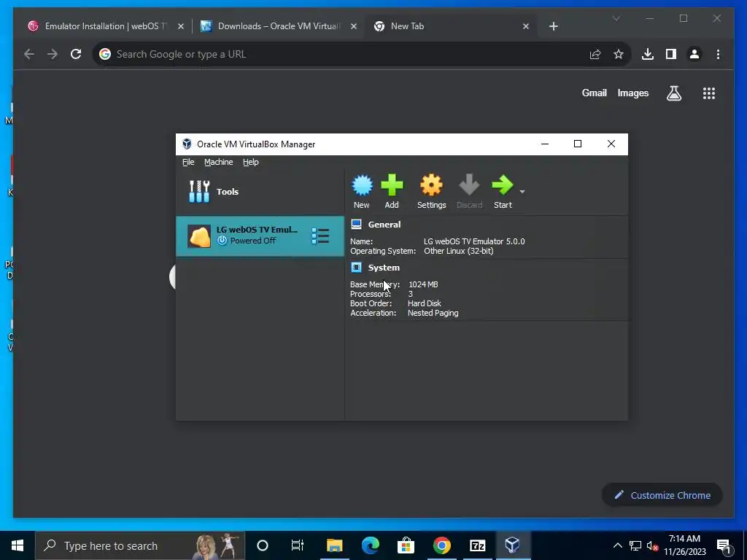Open File Explorer from taskbar

[334, 545]
